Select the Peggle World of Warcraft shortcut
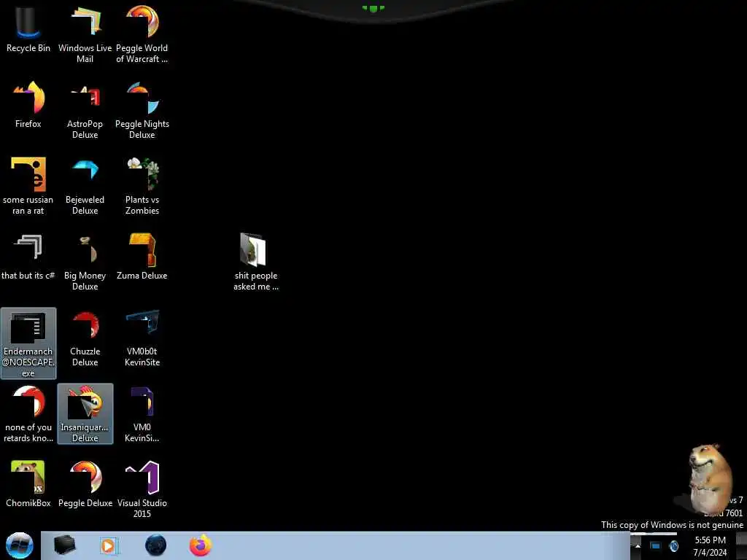 coord(142,34)
